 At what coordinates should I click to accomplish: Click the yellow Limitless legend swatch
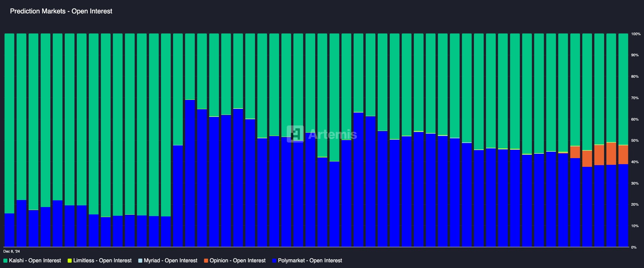(70, 261)
